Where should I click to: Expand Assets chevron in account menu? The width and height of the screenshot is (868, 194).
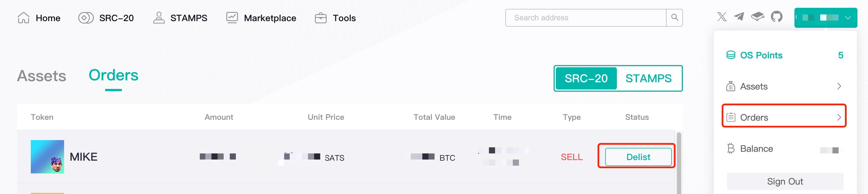coord(839,86)
